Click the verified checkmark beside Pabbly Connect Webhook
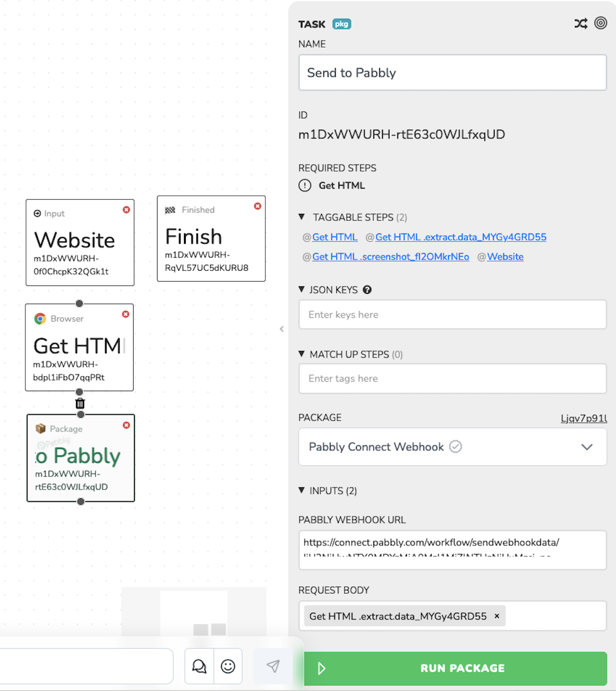Viewport: 616px width, 691px height. (x=455, y=447)
